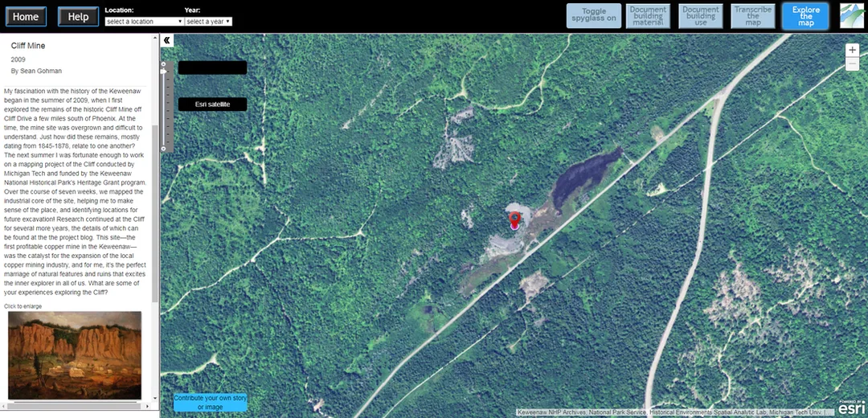Click the layer transparency slider handle
868x418 pixels.
[x=163, y=72]
